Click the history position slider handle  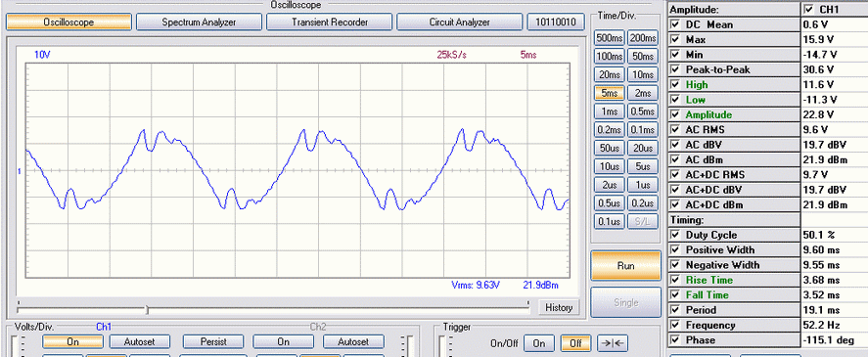[147, 309]
